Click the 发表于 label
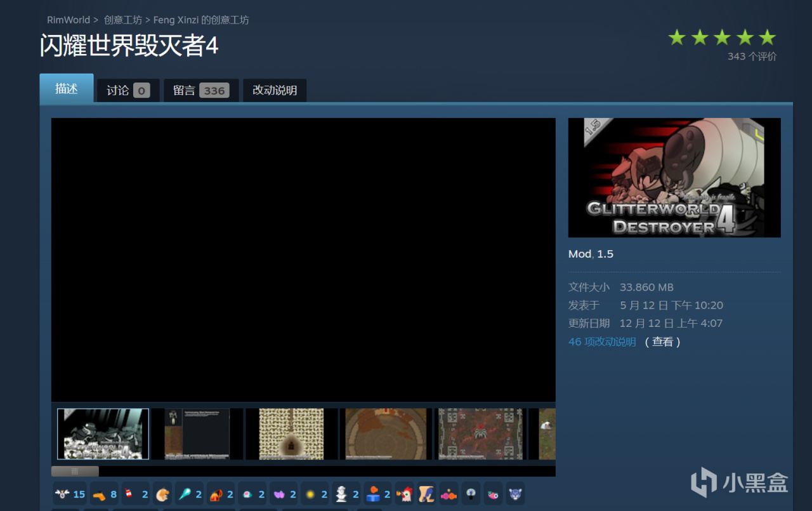The height and width of the screenshot is (511, 812). (x=584, y=305)
